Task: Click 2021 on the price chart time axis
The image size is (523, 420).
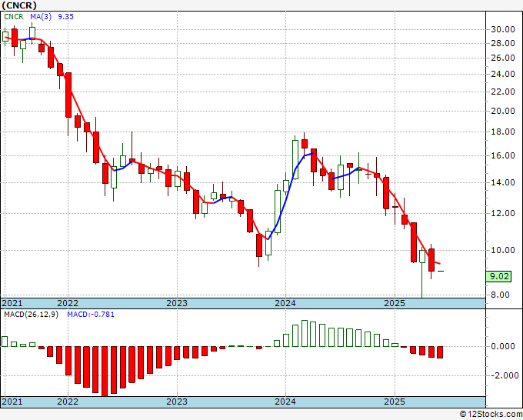Action: pos(12,303)
